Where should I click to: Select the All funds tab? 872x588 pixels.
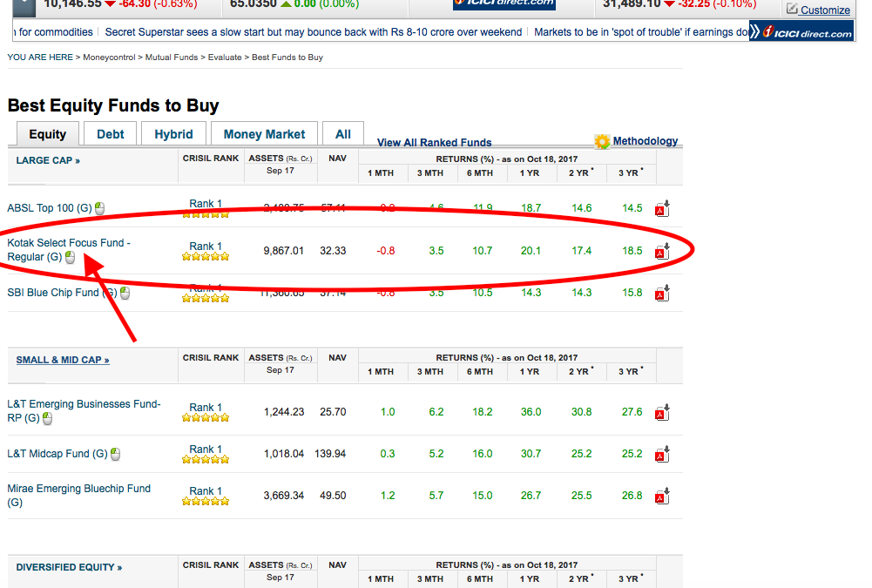(x=343, y=134)
